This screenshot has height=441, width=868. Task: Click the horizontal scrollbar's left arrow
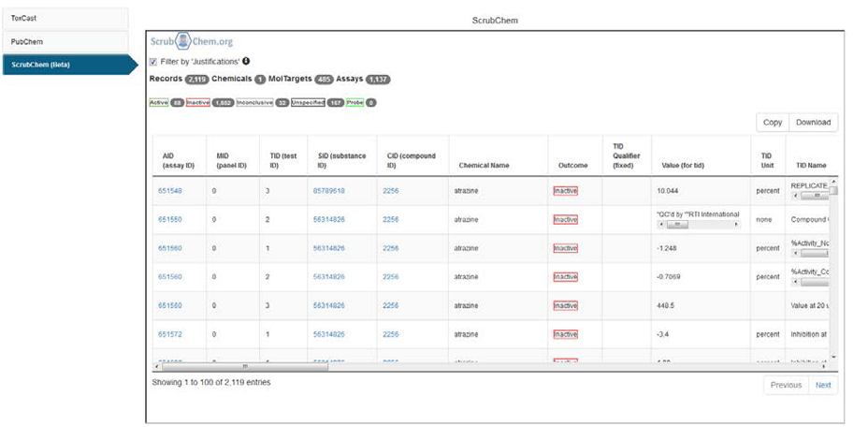(x=156, y=366)
